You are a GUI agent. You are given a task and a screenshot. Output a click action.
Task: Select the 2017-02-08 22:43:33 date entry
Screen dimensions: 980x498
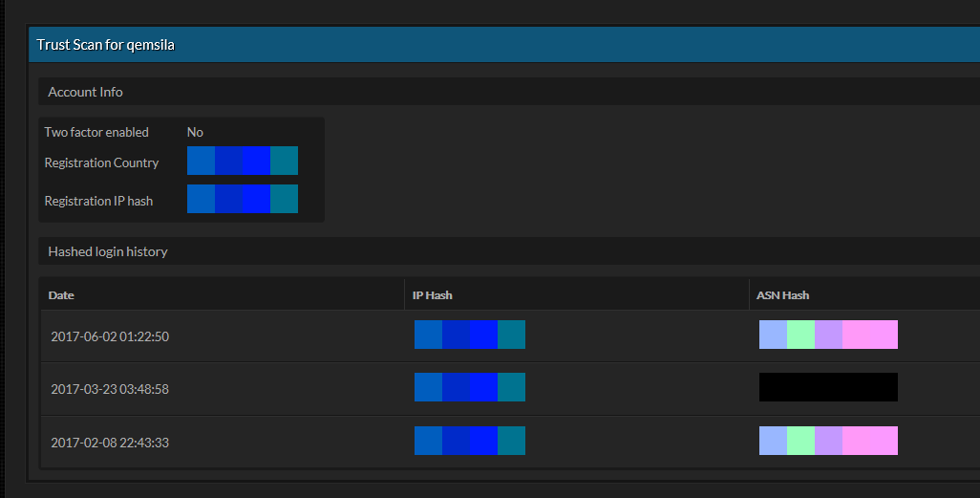(x=110, y=443)
